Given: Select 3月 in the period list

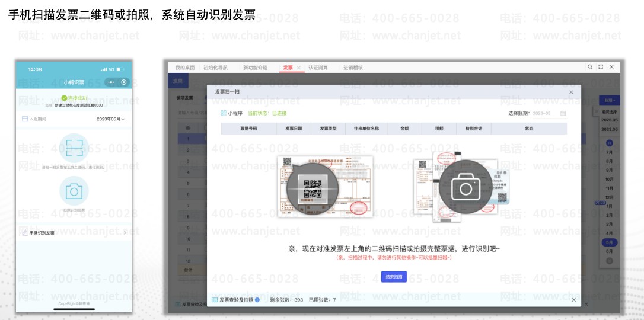Looking at the screenshot, I should 610,225.
